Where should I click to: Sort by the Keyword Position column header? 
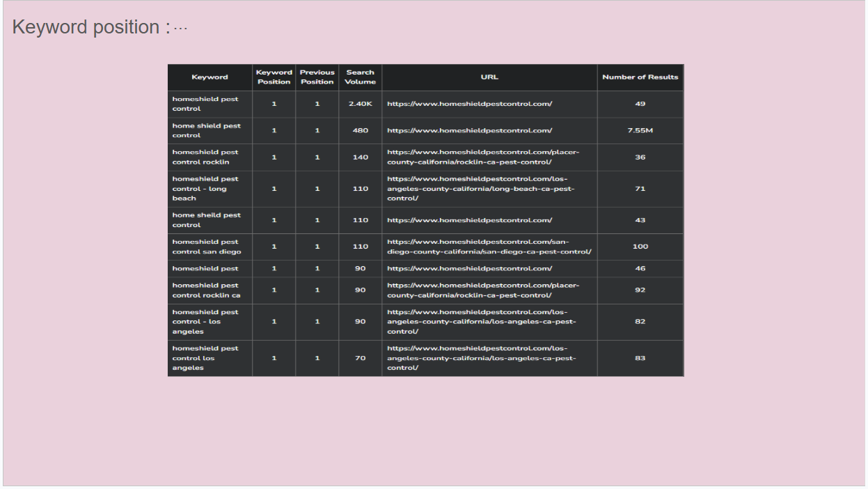tap(274, 77)
